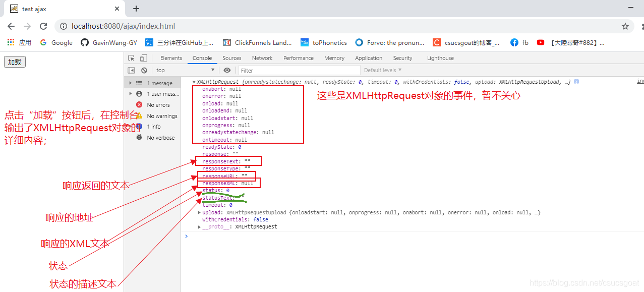The width and height of the screenshot is (644, 292).
Task: Click the 'onreadystatechange: null' property
Action: (x=238, y=132)
